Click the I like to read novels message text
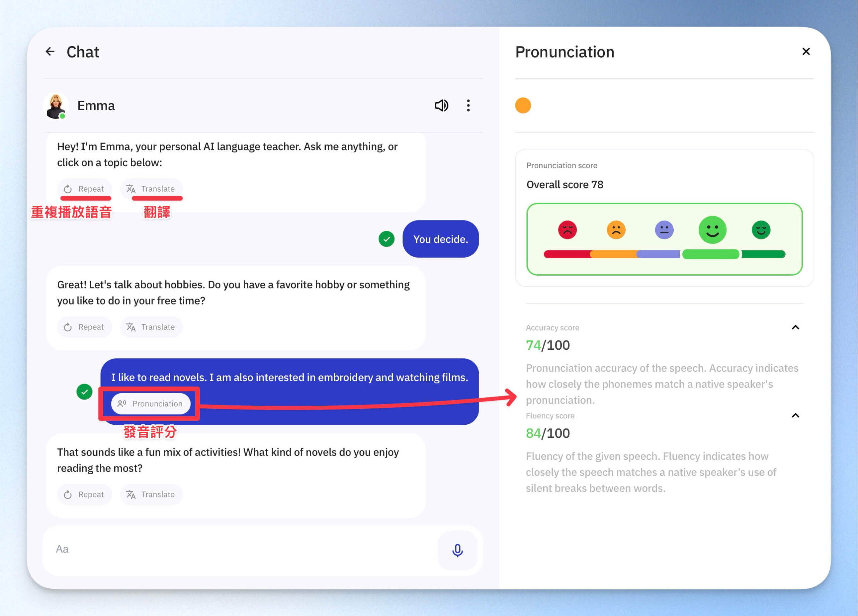Screen dimensions: 858x616 point(289,378)
